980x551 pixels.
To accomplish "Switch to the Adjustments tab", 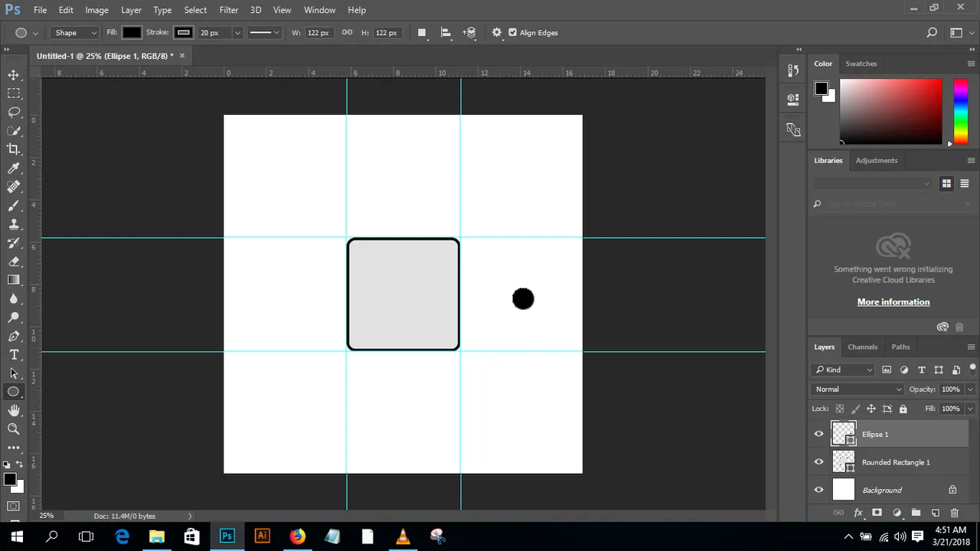I will tap(877, 161).
